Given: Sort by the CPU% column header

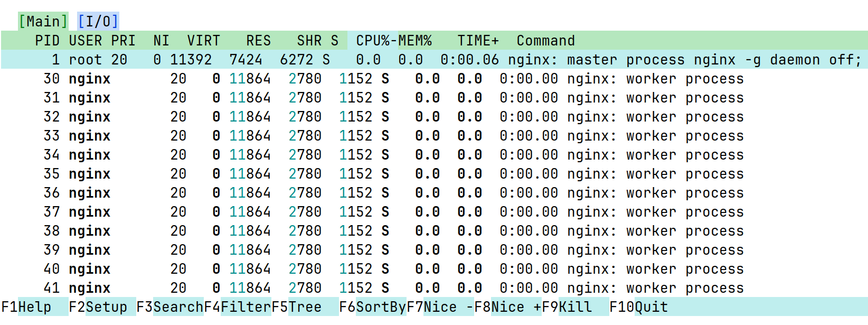Looking at the screenshot, I should (372, 41).
